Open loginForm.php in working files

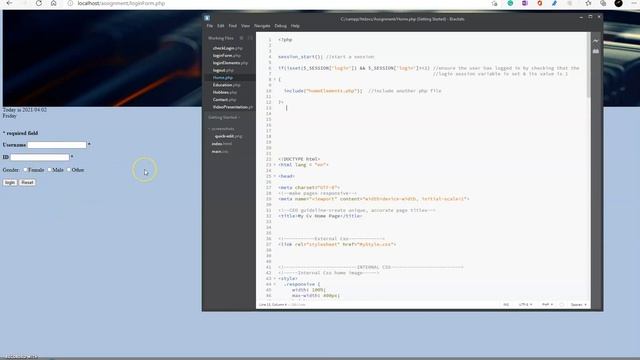click(227, 56)
